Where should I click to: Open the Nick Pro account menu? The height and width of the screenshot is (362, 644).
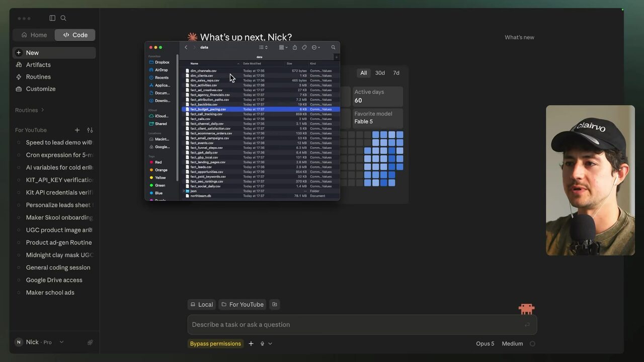(39, 342)
